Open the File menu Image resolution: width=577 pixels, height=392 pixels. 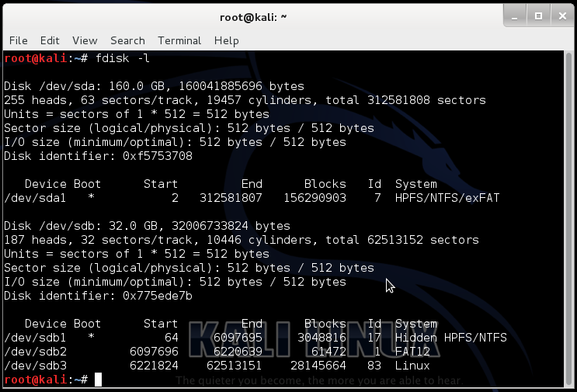(x=18, y=40)
